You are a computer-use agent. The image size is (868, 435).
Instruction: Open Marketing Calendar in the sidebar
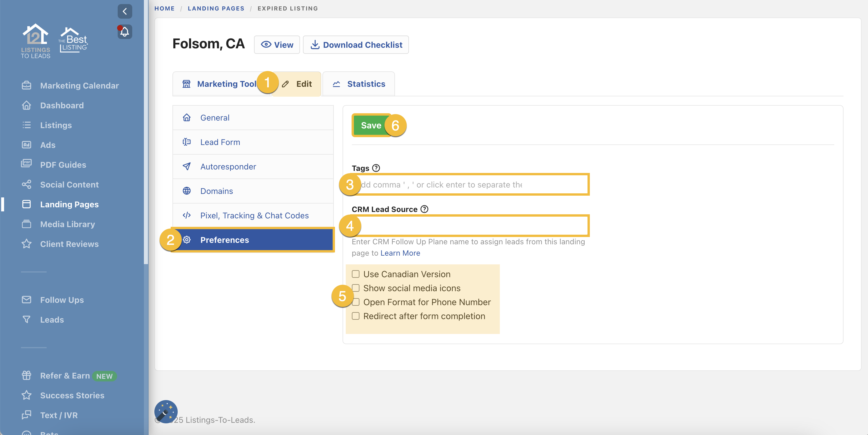tap(79, 86)
